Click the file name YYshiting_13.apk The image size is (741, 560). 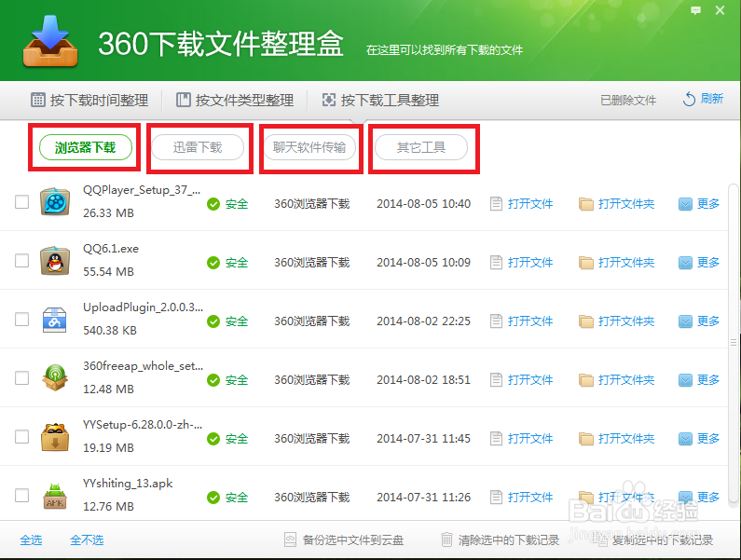point(128,484)
